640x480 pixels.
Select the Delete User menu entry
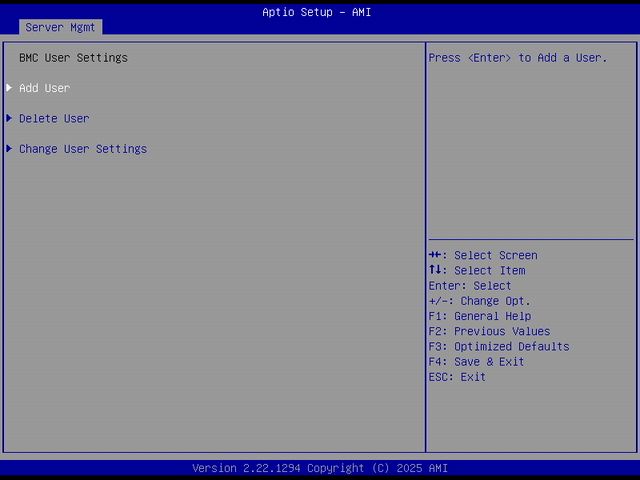[54, 119]
